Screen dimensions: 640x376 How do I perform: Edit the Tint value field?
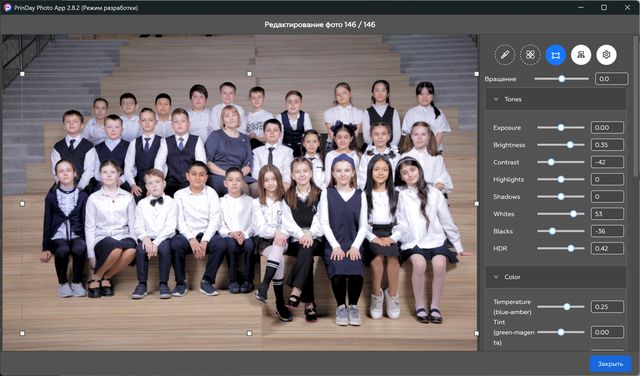(607, 332)
